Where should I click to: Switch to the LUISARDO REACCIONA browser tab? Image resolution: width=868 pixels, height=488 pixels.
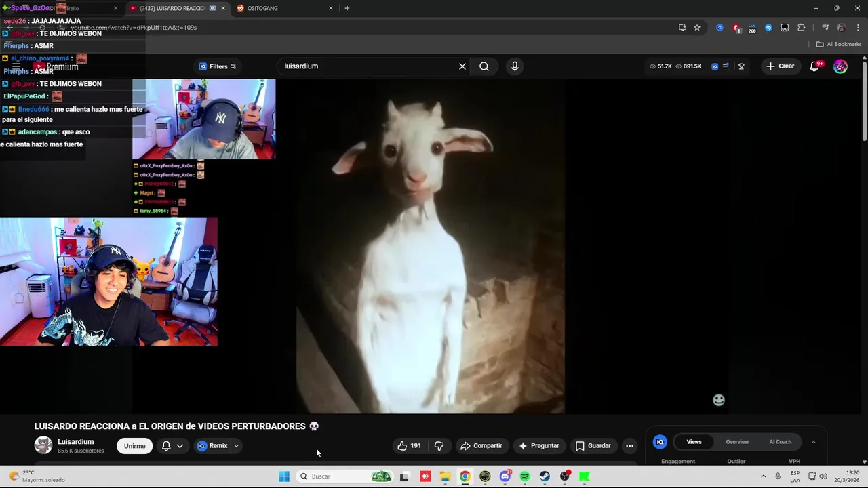(176, 8)
